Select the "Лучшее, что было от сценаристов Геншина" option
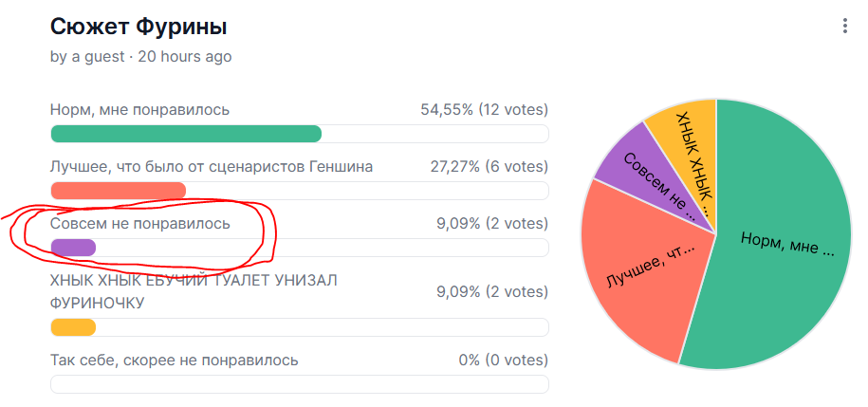868x407 pixels. click(x=211, y=167)
